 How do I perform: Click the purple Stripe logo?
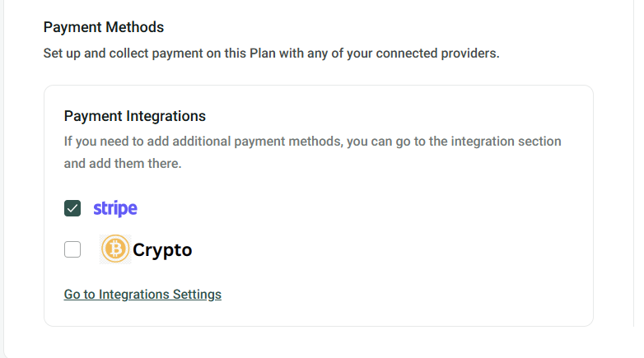tap(115, 208)
